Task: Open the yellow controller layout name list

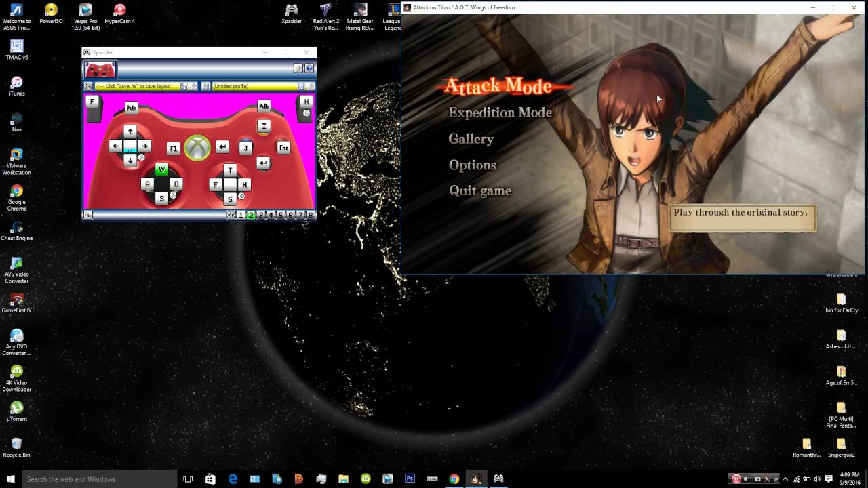Action: coord(137,86)
